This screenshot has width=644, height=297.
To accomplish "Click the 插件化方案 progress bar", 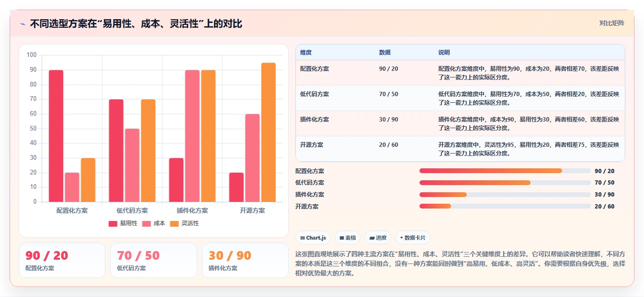I will (x=505, y=195).
